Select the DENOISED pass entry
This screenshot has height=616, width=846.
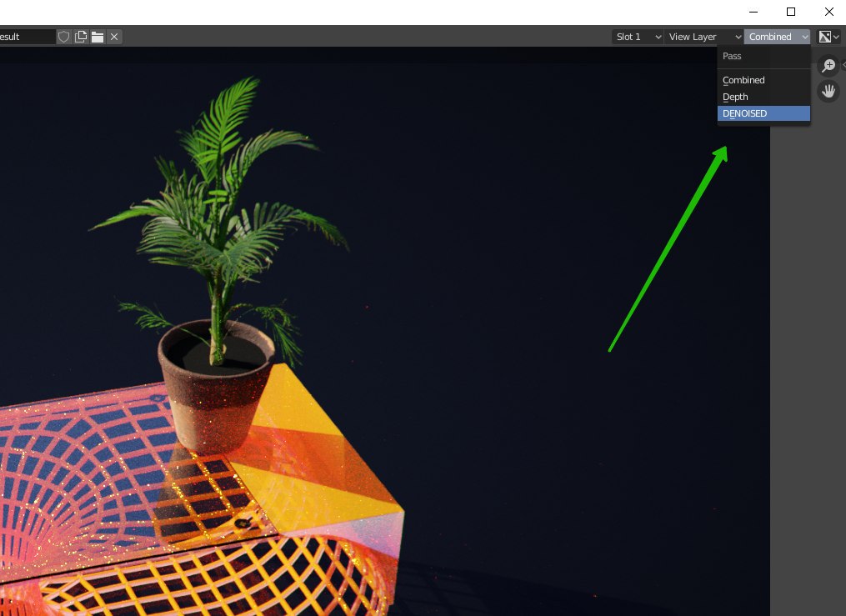pyautogui.click(x=763, y=113)
